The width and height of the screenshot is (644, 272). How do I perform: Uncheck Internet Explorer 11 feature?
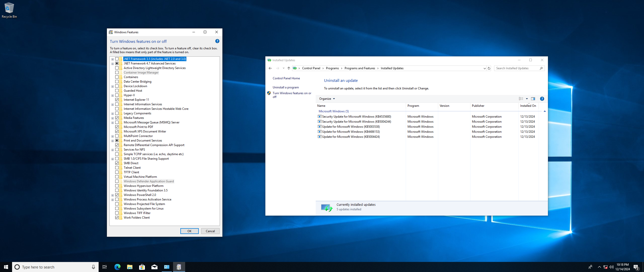(117, 100)
